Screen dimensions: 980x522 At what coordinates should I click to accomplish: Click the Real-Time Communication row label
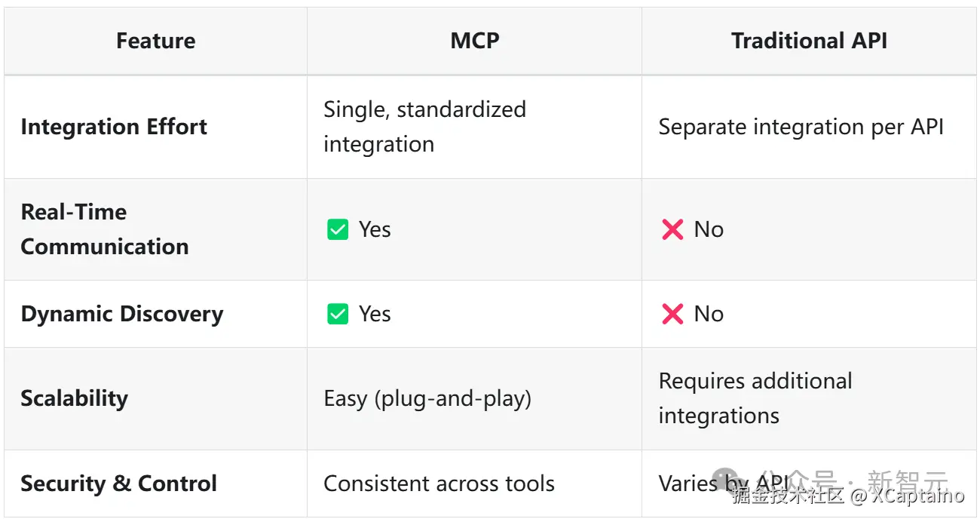pos(105,229)
